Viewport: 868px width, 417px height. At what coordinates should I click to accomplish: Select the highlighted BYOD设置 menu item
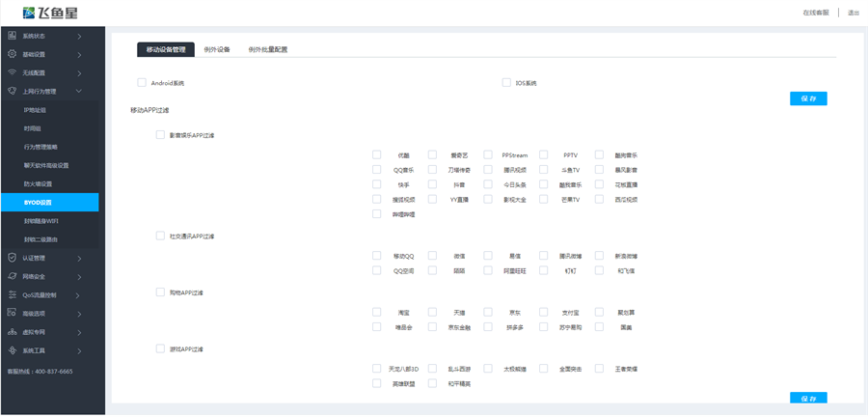click(50, 202)
